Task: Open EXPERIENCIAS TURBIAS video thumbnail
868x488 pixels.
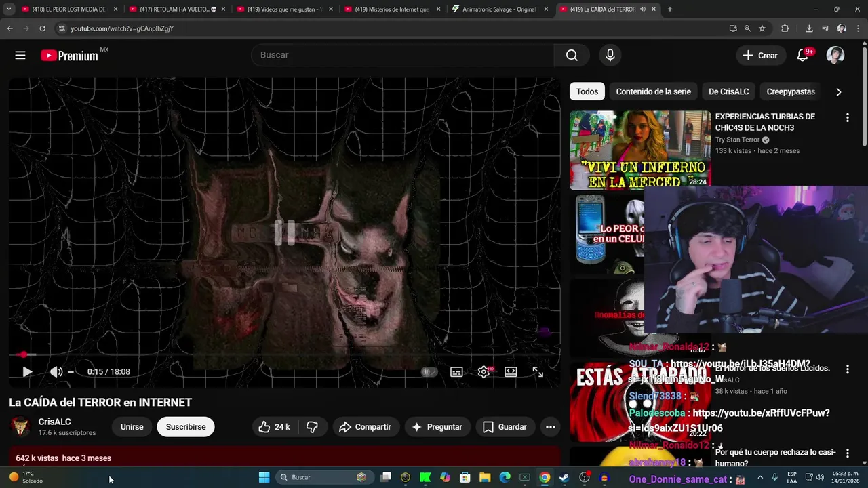Action: coord(640,150)
